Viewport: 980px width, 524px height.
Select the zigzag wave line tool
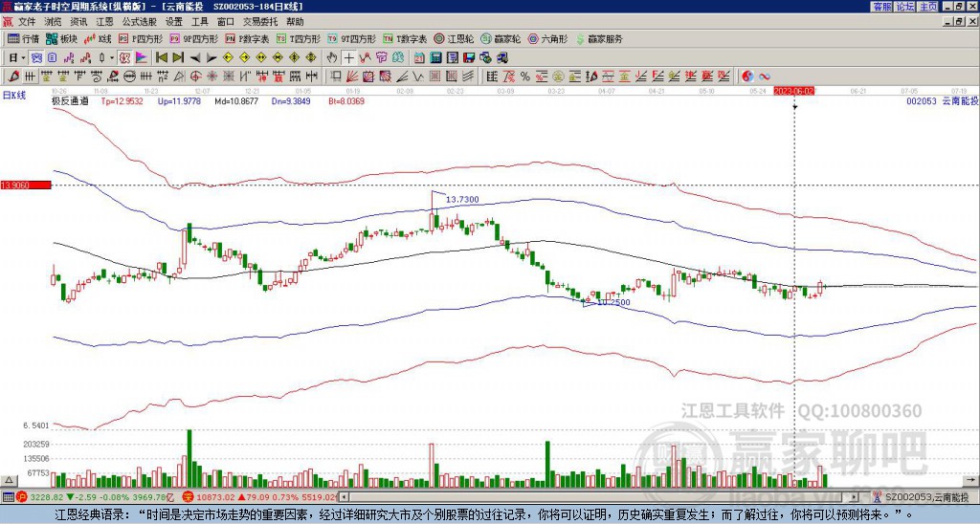(417, 76)
